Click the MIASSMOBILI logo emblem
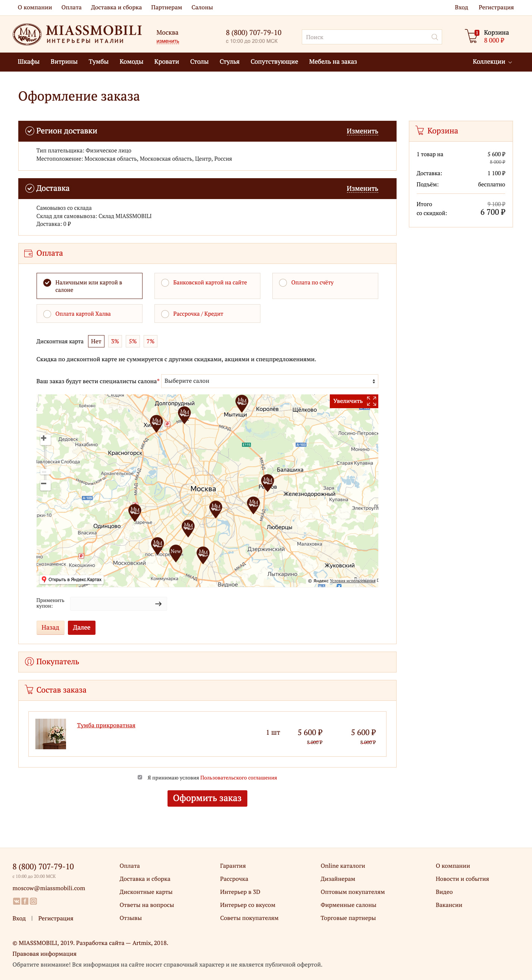 point(27,34)
